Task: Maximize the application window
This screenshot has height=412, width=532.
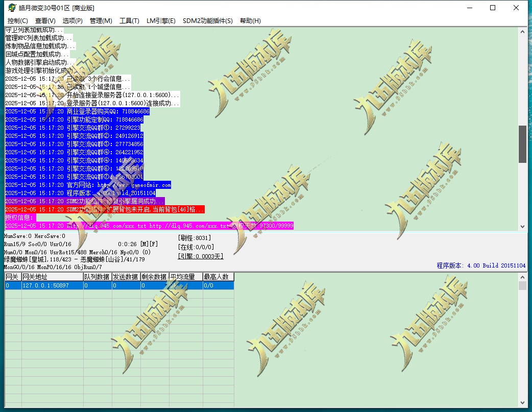Action: click(x=493, y=8)
